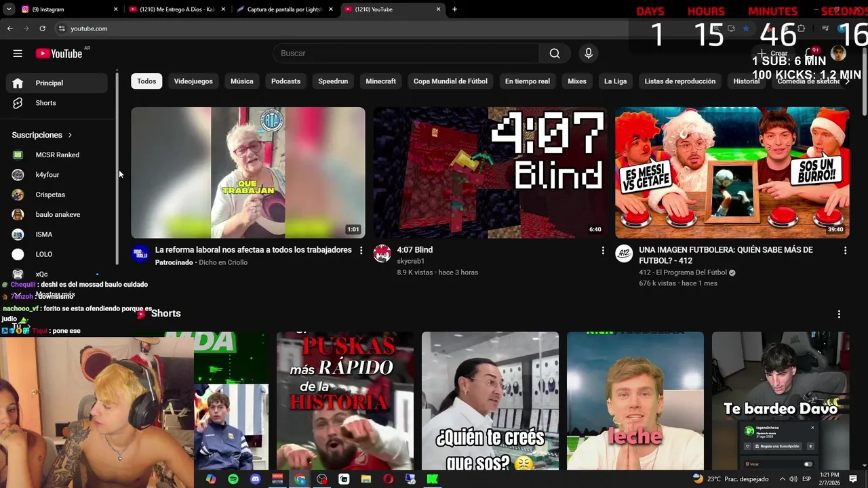This screenshot has width=868, height=488.
Task: Open options menu for 412 futbol video
Action: (x=845, y=251)
